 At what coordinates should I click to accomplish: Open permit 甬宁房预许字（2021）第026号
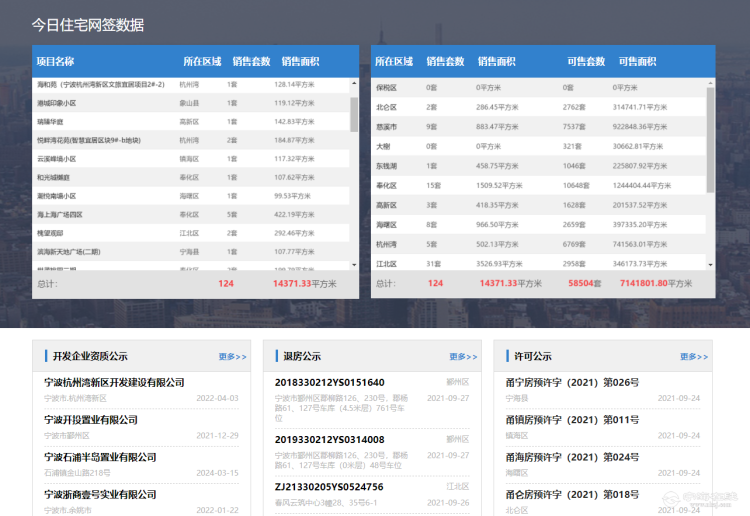point(572,383)
